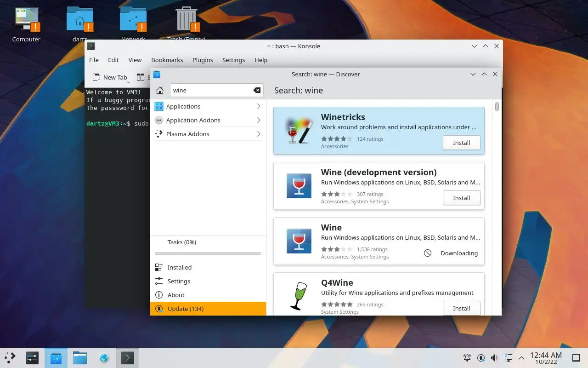Launch the web browser from the taskbar

click(104, 358)
